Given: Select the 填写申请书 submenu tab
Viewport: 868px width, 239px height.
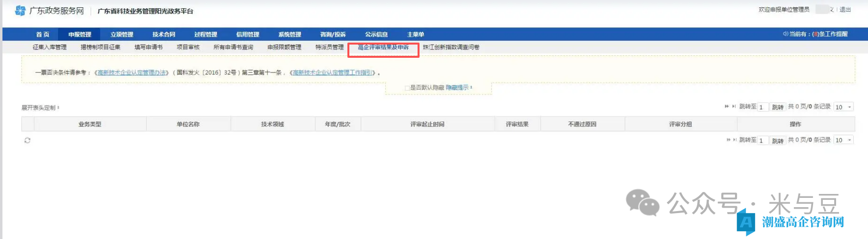Looking at the screenshot, I should 148,47.
